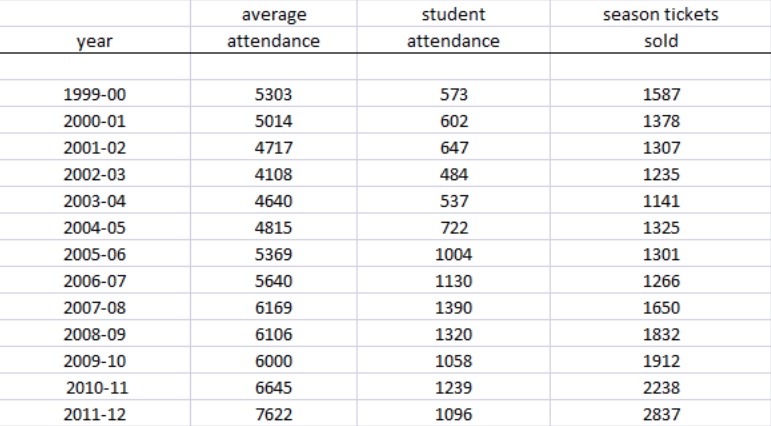The width and height of the screenshot is (771, 426).
Task: Click average attendance value 4640
Action: click(273, 200)
